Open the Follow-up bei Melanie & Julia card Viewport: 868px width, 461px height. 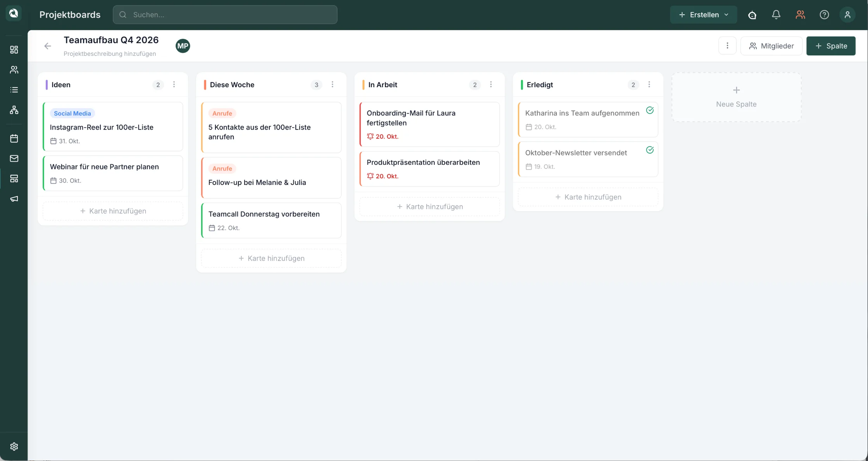(271, 178)
